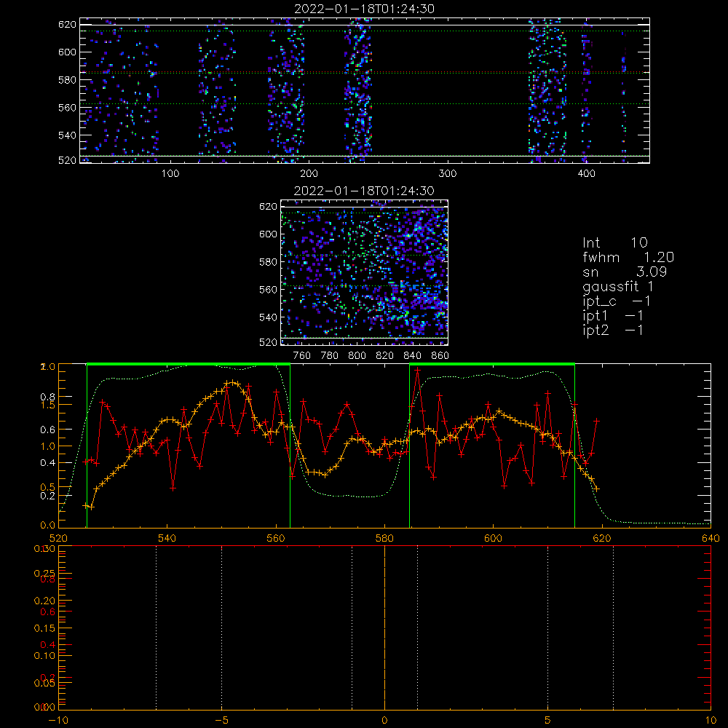
Task: Click the red 1.5 y-axis label on the profile plot
Action: 48,405
